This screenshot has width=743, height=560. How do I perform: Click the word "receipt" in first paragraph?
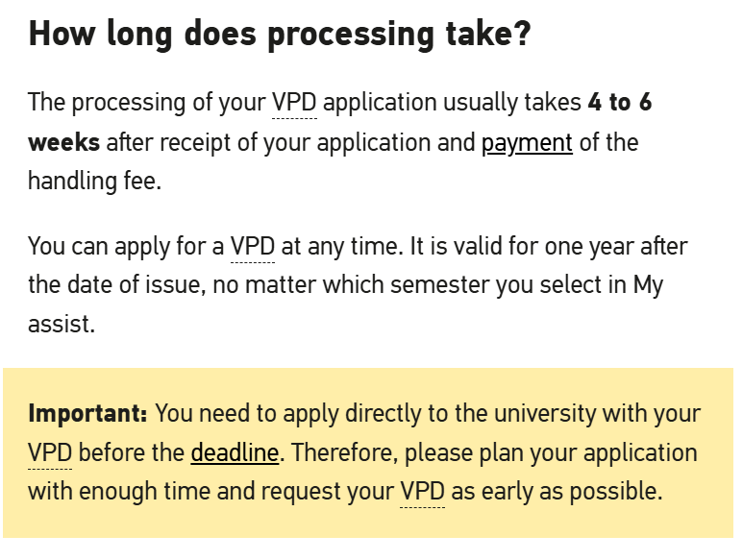pos(201,143)
